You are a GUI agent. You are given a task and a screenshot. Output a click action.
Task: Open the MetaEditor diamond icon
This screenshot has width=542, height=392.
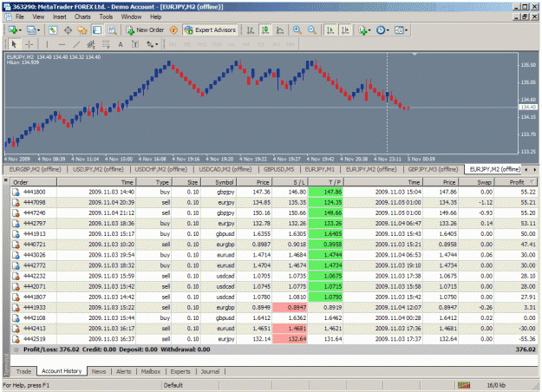[173, 30]
